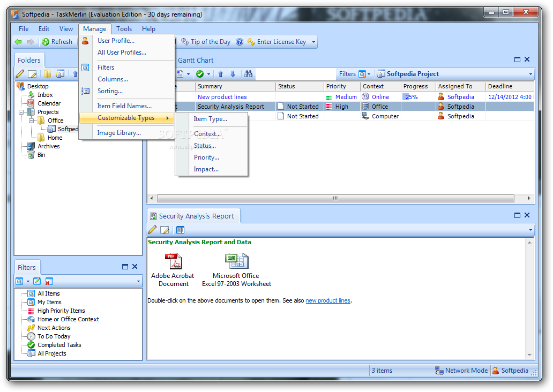
Task: Click the move down blue arrow icon
Action: (233, 74)
